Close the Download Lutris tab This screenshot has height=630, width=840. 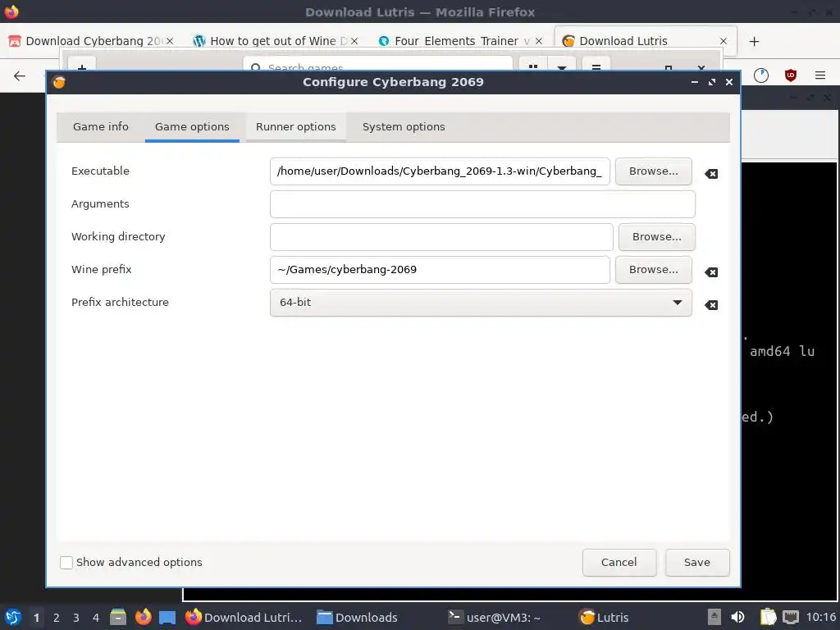[724, 41]
